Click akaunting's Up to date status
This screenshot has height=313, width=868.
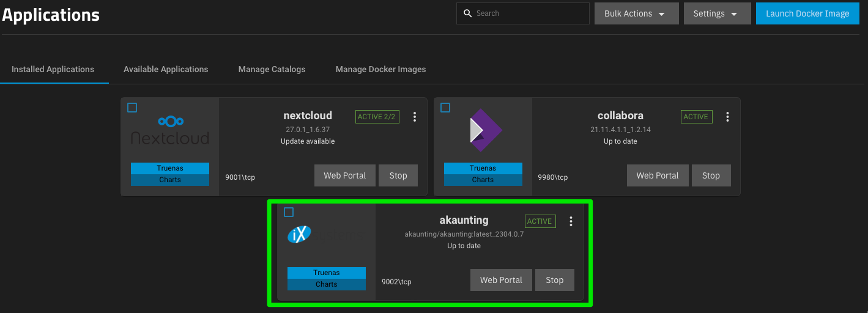464,246
